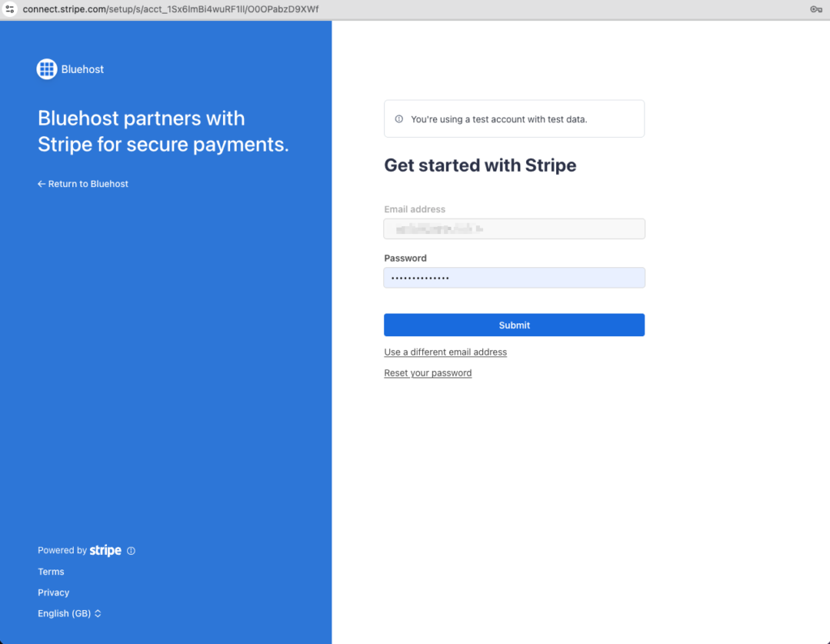830x644 pixels.
Task: Select the connect.stripe.com URL in address bar
Action: (x=170, y=9)
